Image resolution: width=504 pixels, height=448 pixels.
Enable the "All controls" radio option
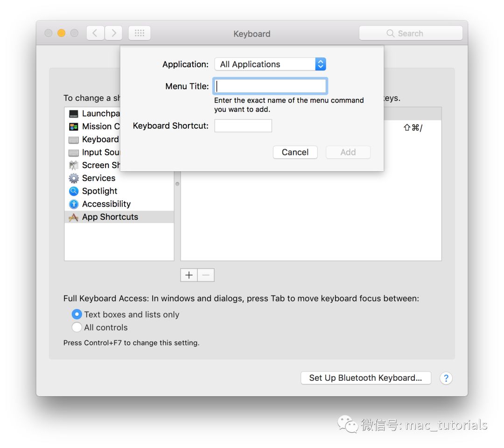pos(77,328)
